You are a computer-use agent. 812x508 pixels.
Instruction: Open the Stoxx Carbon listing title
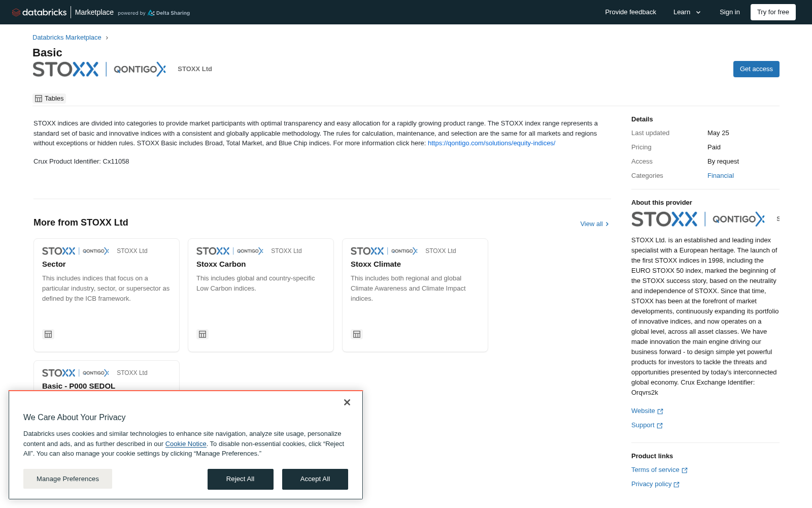(221, 264)
